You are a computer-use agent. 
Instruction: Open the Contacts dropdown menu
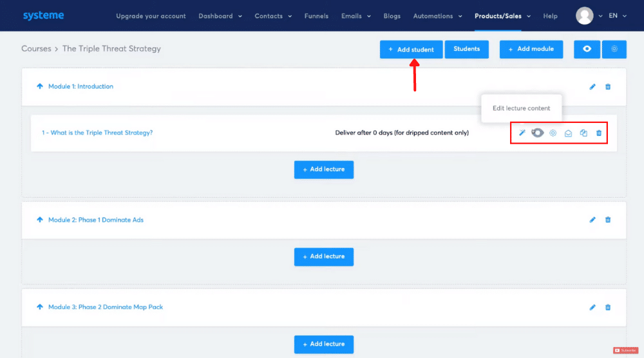273,16
